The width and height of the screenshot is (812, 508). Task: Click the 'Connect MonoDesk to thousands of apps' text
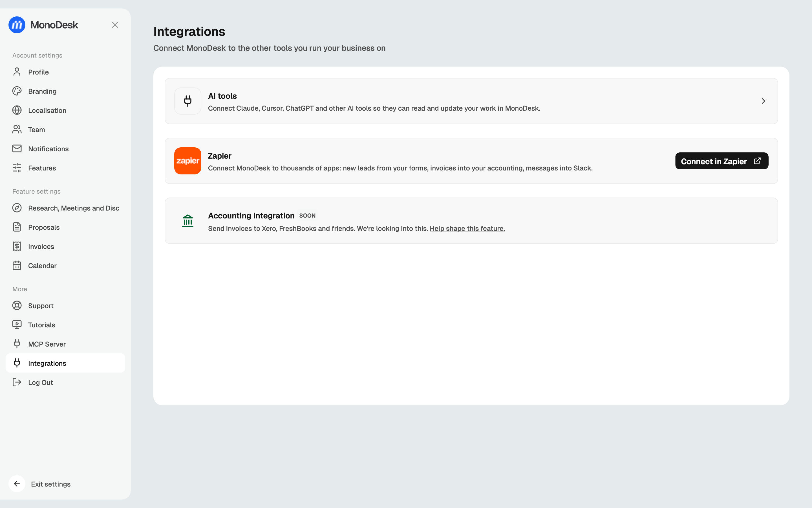[x=400, y=168]
